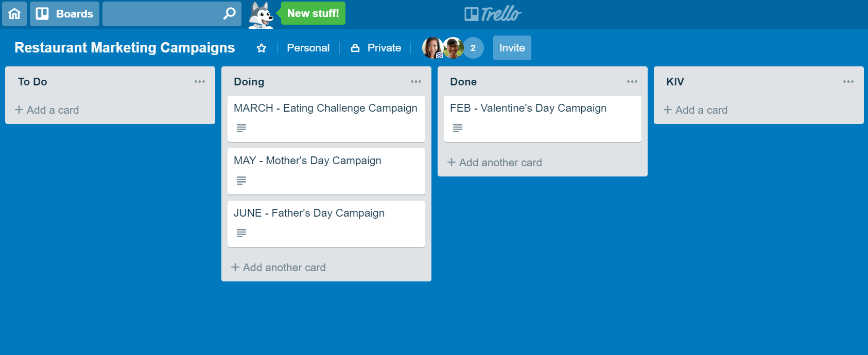The image size is (868, 355).
Task: Open the Done list actions menu
Action: point(632,82)
